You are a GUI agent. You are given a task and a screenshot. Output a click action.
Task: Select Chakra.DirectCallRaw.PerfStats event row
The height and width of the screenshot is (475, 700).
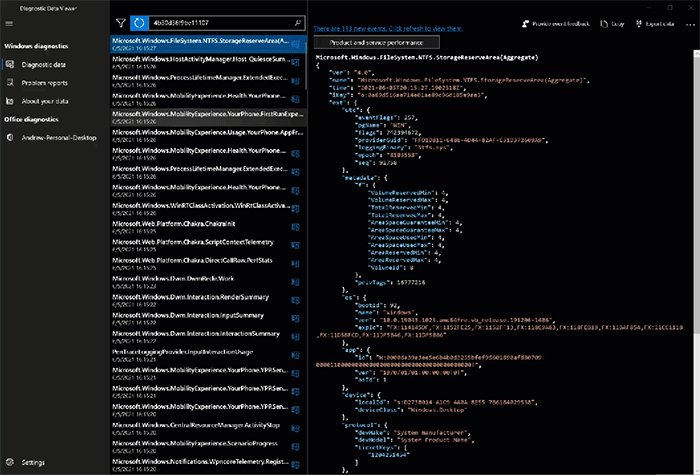coord(208,263)
